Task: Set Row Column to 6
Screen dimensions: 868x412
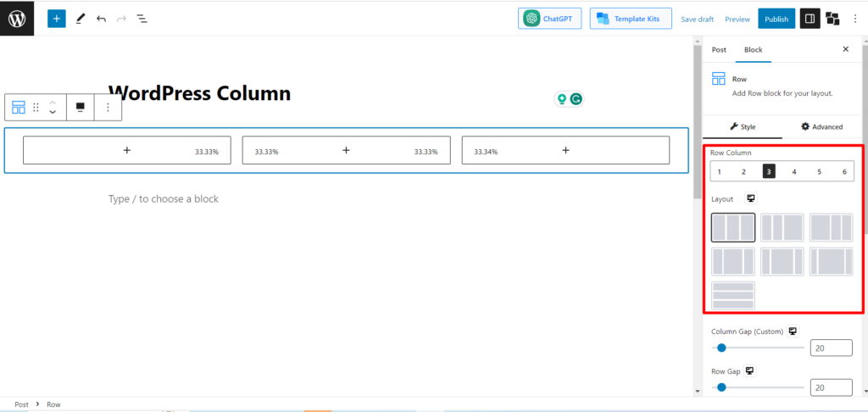Action: click(x=845, y=171)
